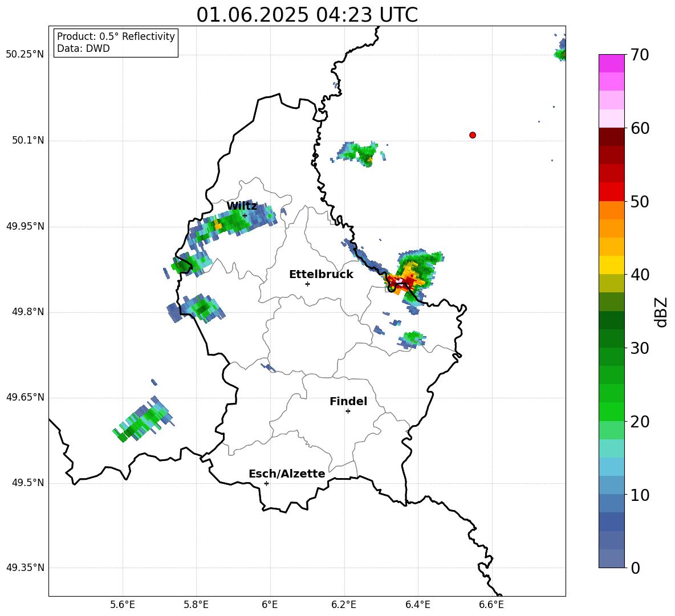The width and height of the screenshot is (675, 616).
Task: Click the 49.35°N latitude label
Action: tap(25, 568)
